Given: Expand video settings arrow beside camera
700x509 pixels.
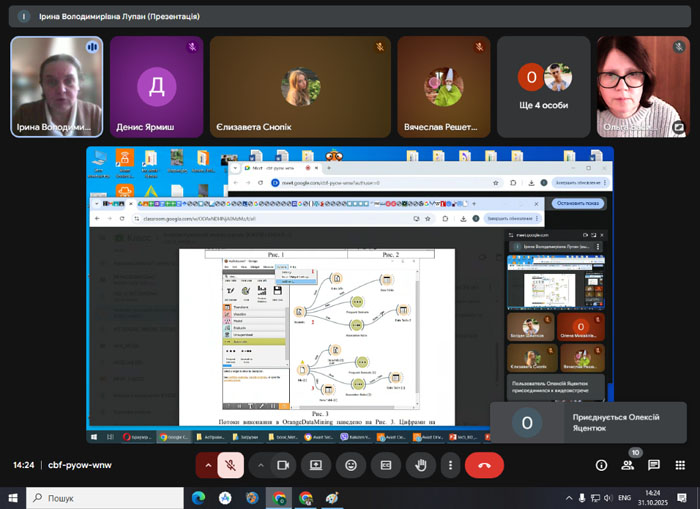Looking at the screenshot, I should pos(260,465).
